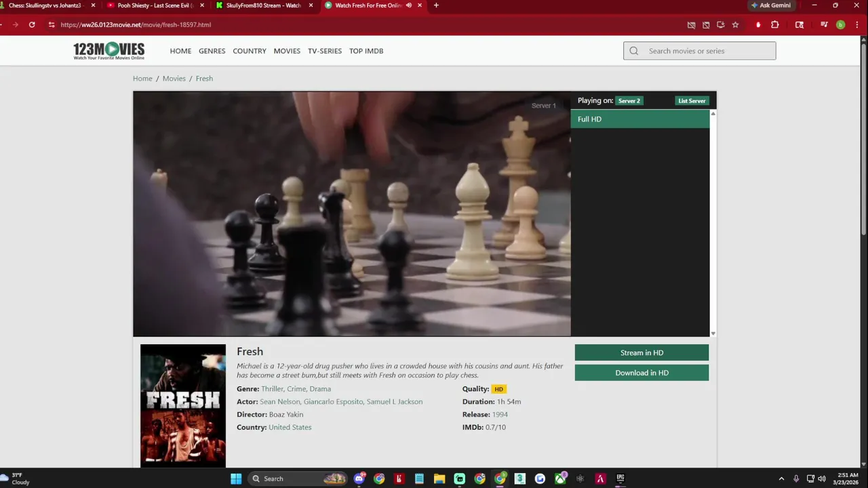Show hidden system tray icons chevron
The image size is (868, 488).
click(x=781, y=479)
